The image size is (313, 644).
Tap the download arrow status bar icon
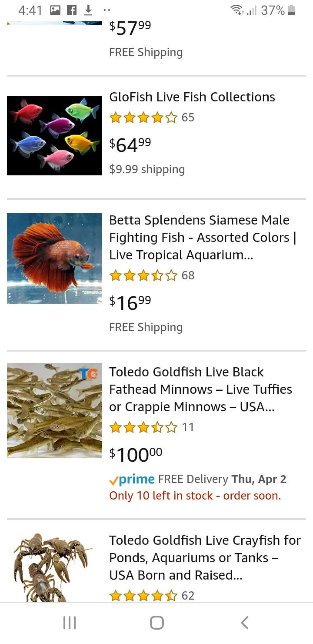click(88, 10)
